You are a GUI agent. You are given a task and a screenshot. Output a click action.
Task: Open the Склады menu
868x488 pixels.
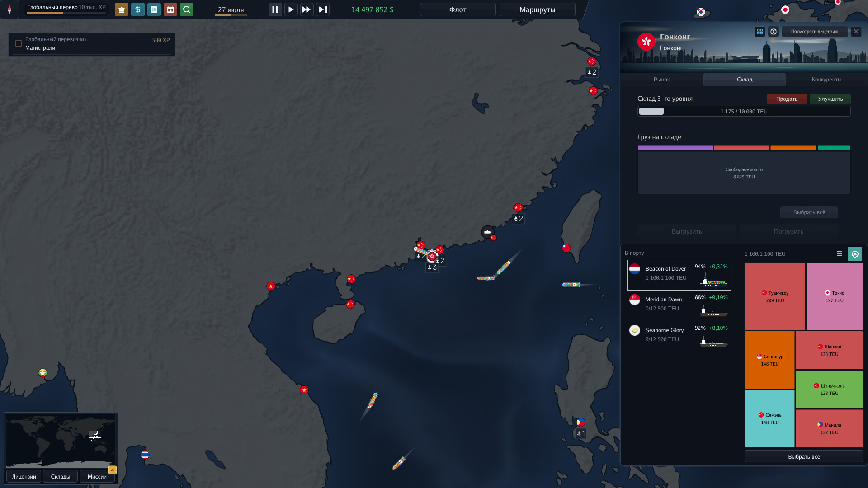point(60,476)
